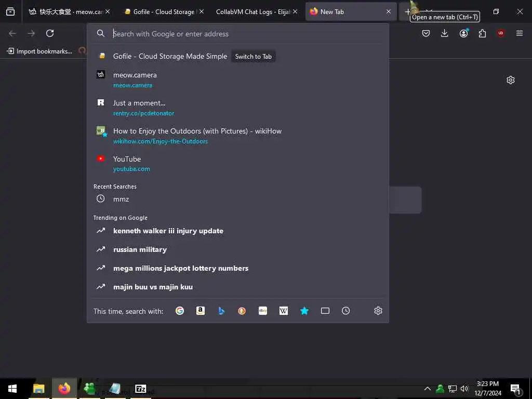
Task: Open the taskbar clock showing 3:23 PM
Action: pyautogui.click(x=487, y=389)
